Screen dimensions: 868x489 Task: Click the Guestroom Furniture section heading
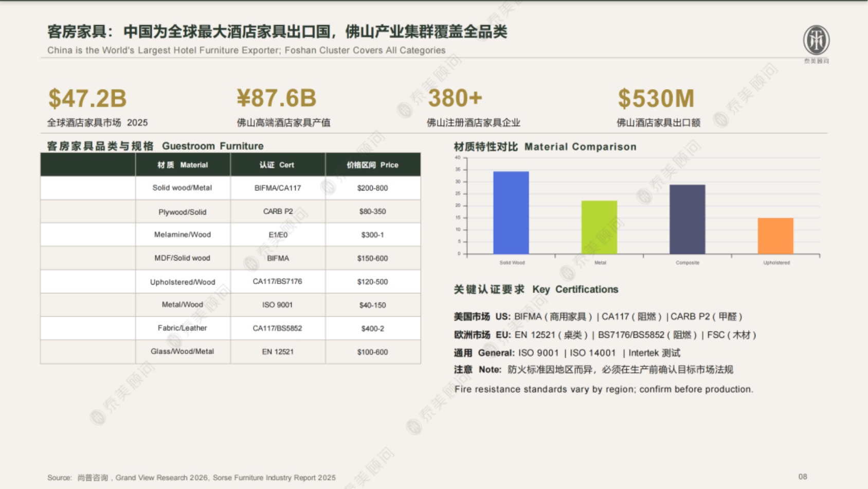pos(155,146)
